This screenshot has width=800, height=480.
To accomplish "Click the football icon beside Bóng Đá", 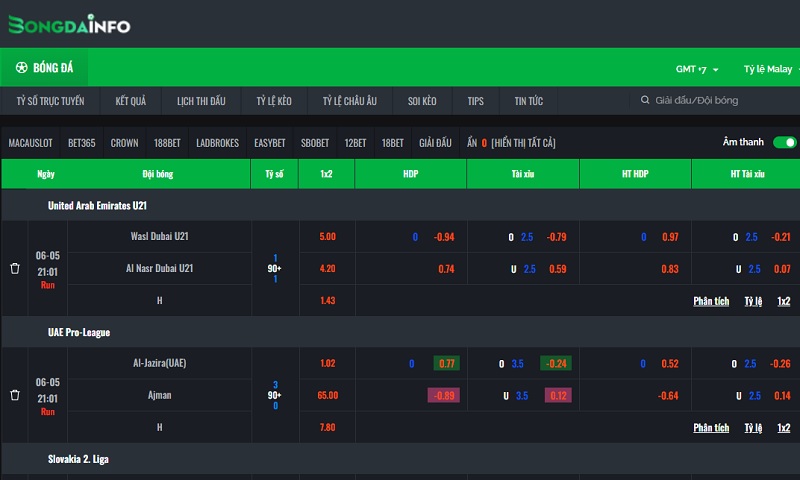I will (21, 68).
